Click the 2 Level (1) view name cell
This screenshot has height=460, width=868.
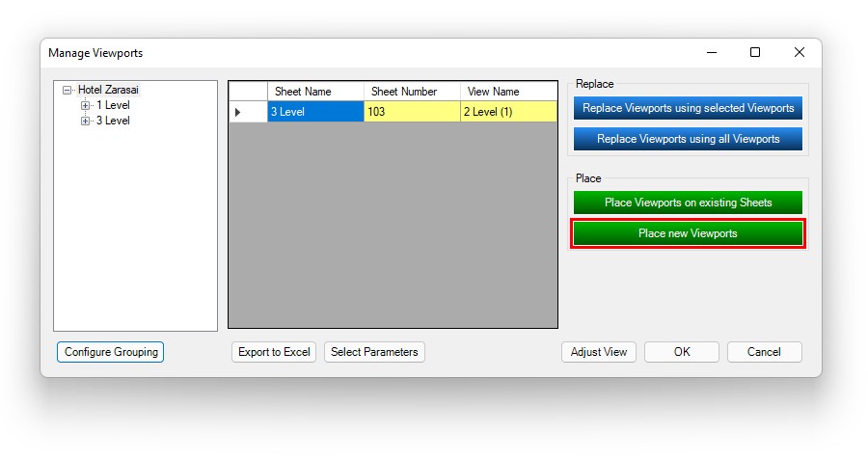[x=508, y=112]
